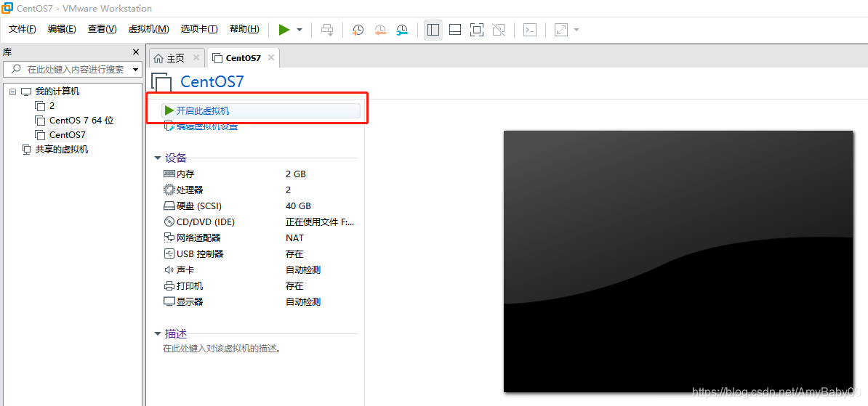
Task: Click the monitor icon beside 显示器
Action: [x=169, y=302]
